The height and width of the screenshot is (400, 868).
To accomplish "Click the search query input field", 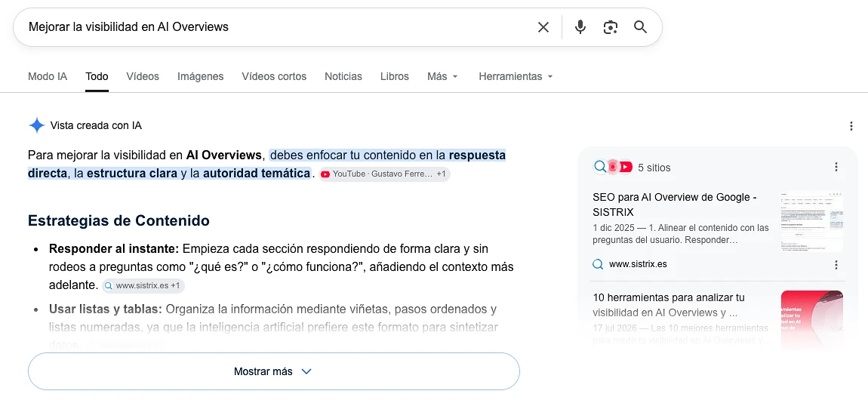I will pyautogui.click(x=277, y=27).
